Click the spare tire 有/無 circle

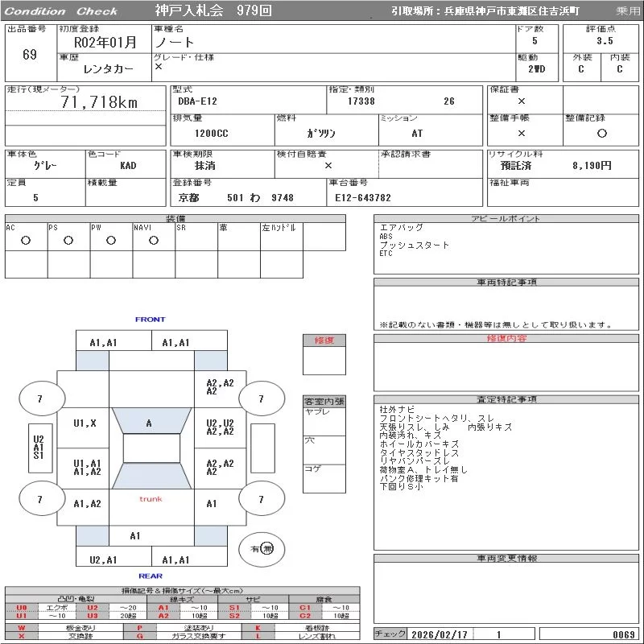[262, 548]
